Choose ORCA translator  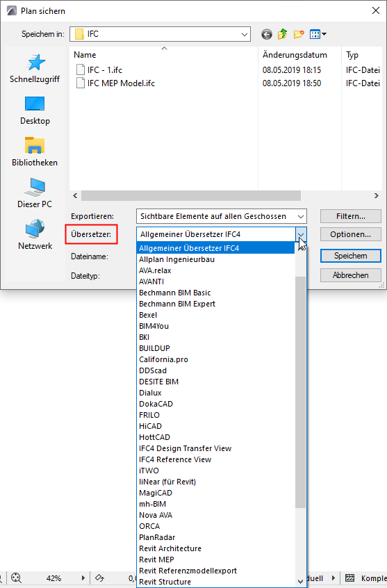point(216,527)
